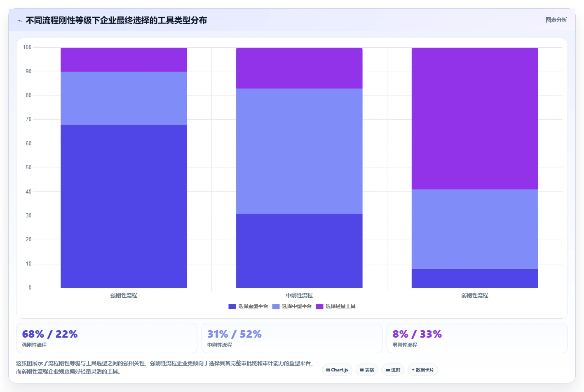The height and width of the screenshot is (392, 584).
Task: Toggle the 选择重型平台 legend series
Action: point(248,306)
